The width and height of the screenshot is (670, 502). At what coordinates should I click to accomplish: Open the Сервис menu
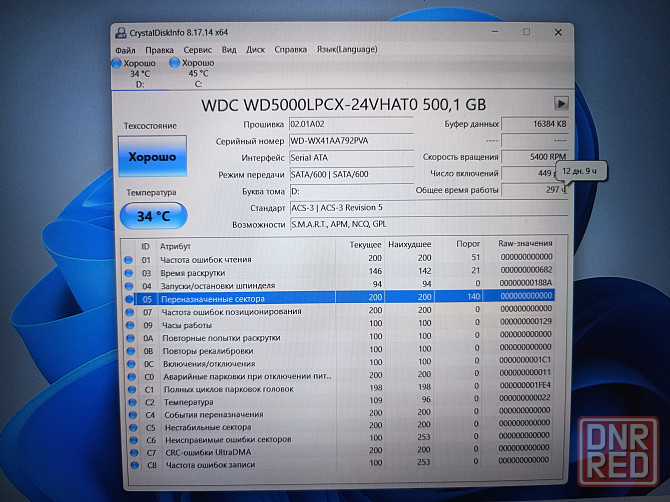197,50
